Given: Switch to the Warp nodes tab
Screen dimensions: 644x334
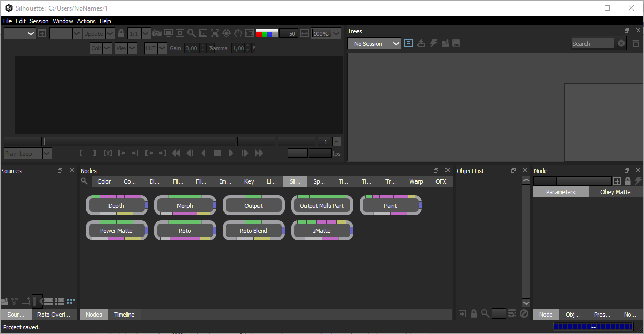Looking at the screenshot, I should [416, 181].
